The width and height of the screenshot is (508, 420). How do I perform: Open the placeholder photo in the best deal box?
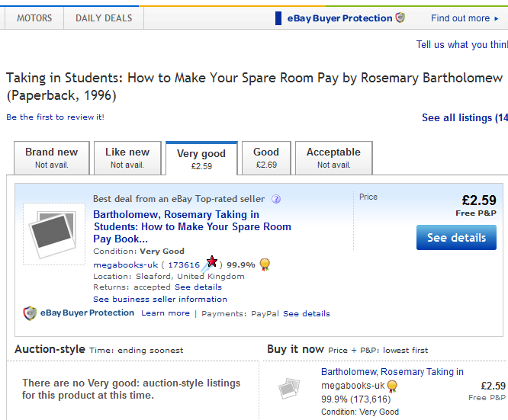pos(54,234)
